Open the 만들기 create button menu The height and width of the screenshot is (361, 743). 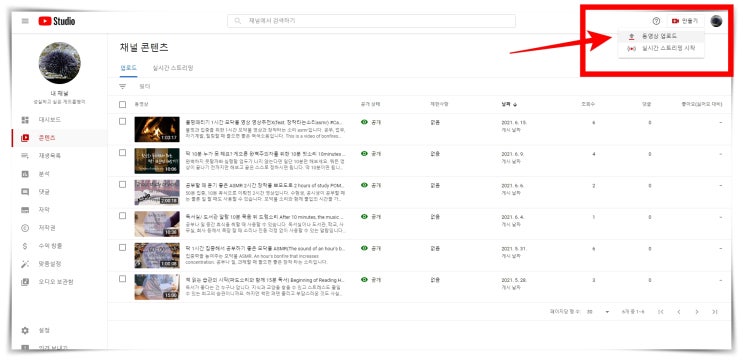[x=686, y=21]
